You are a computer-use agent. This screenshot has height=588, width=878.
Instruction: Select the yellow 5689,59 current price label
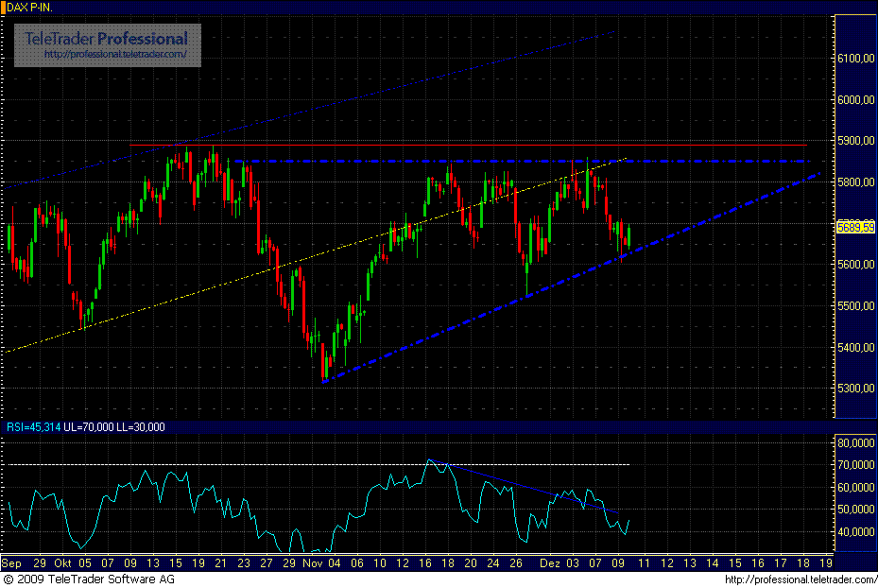856,228
